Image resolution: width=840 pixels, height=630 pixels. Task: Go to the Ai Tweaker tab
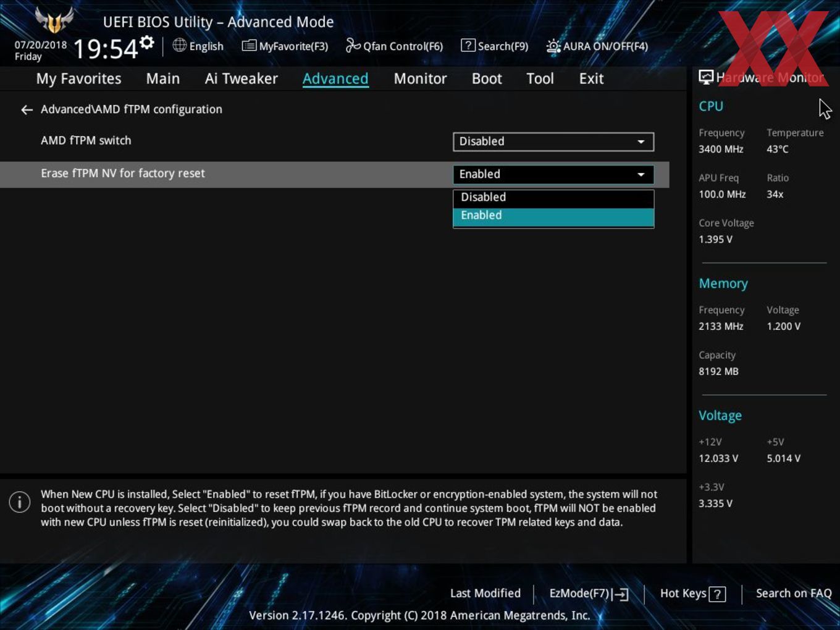point(241,79)
